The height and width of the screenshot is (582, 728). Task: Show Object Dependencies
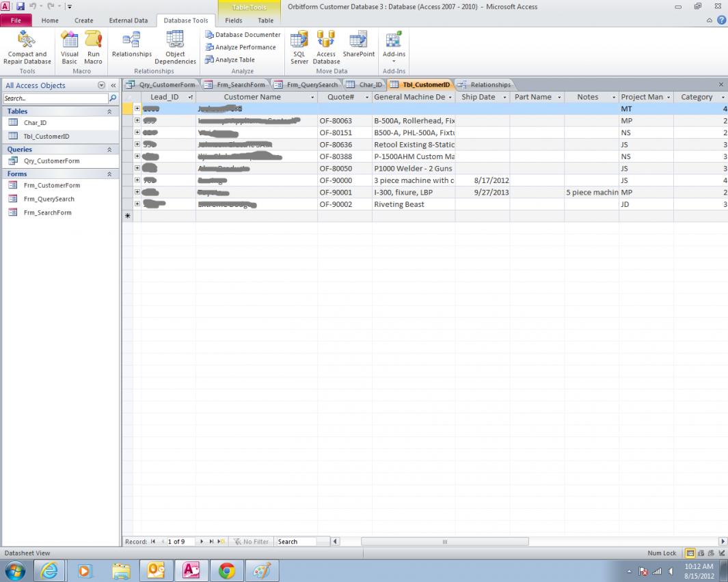coord(175,47)
